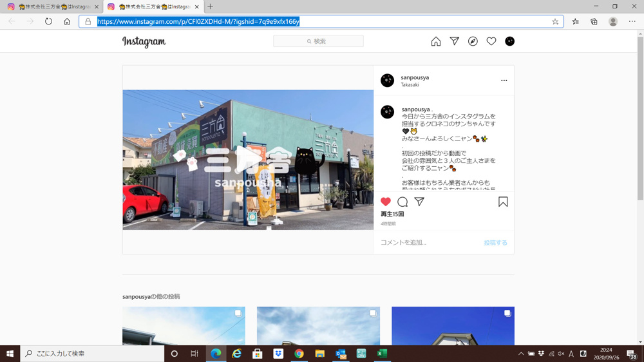Viewport: 644px width, 362px height.
Task: Open Cortana circle icon
Action: (x=174, y=354)
